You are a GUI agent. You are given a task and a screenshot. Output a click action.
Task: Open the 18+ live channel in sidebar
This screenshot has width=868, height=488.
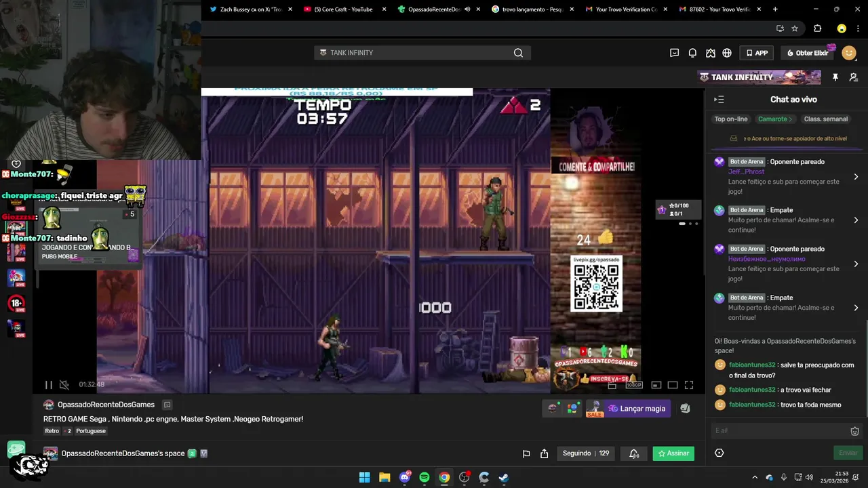pyautogui.click(x=16, y=303)
